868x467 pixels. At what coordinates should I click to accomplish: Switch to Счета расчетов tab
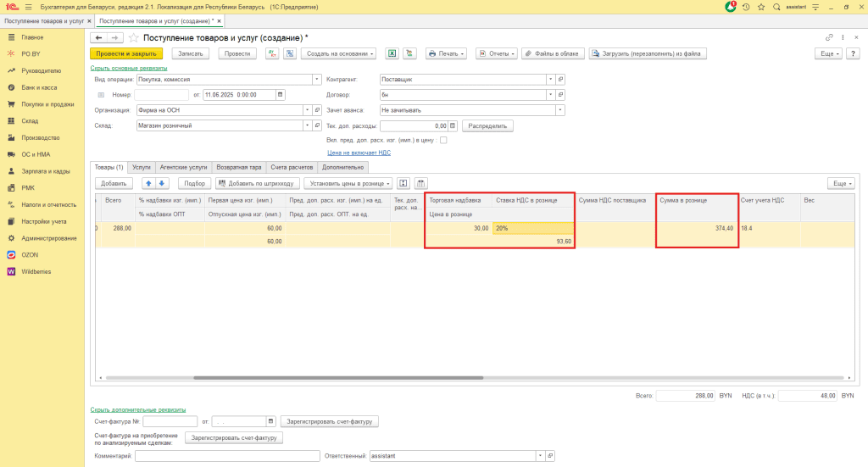pyautogui.click(x=292, y=167)
